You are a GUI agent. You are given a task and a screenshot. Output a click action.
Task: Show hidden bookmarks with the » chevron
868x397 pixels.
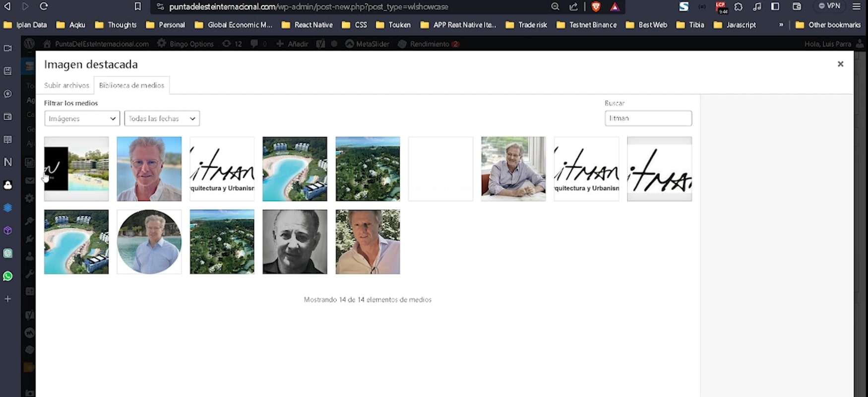(781, 25)
